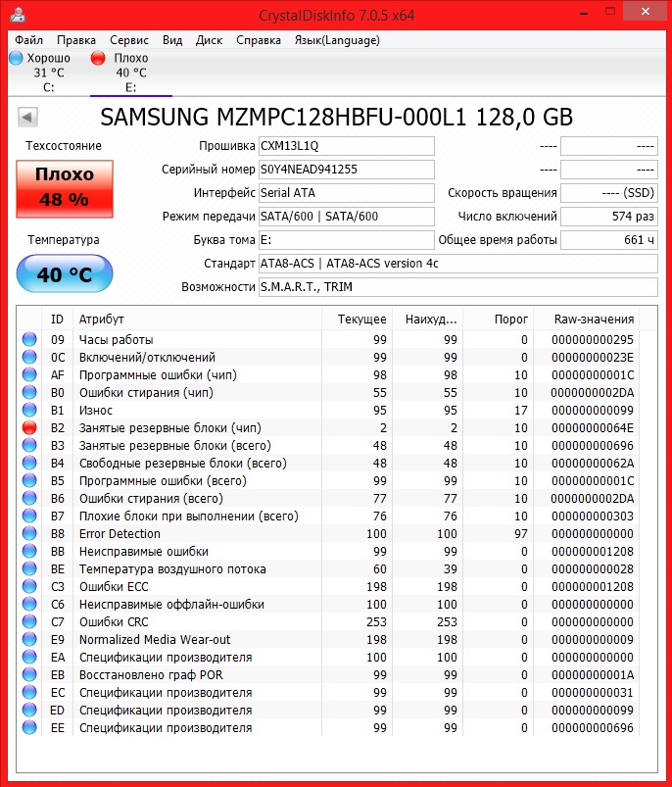Image resolution: width=672 pixels, height=787 pixels.
Task: Click status orb for attribute B3 row
Action: click(29, 445)
